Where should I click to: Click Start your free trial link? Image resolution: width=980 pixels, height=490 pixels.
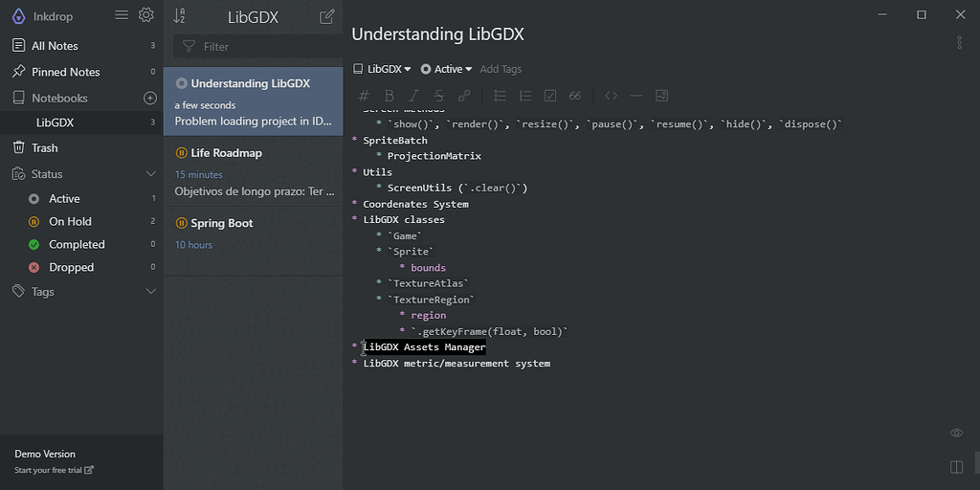point(54,470)
